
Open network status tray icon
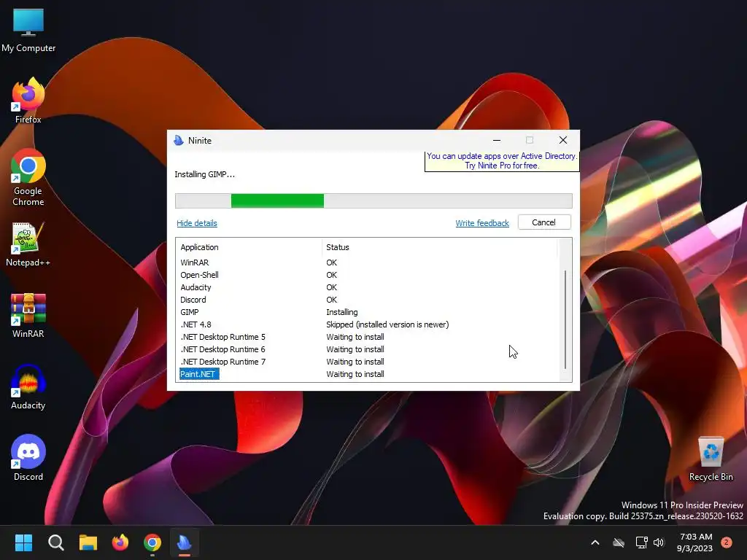[x=641, y=542]
